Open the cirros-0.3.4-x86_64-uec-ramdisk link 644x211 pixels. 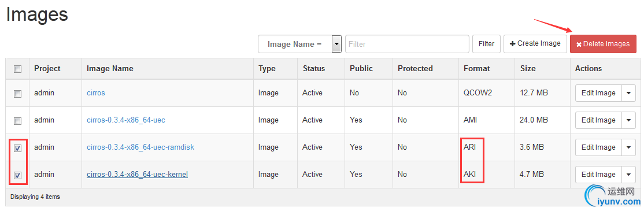click(140, 147)
